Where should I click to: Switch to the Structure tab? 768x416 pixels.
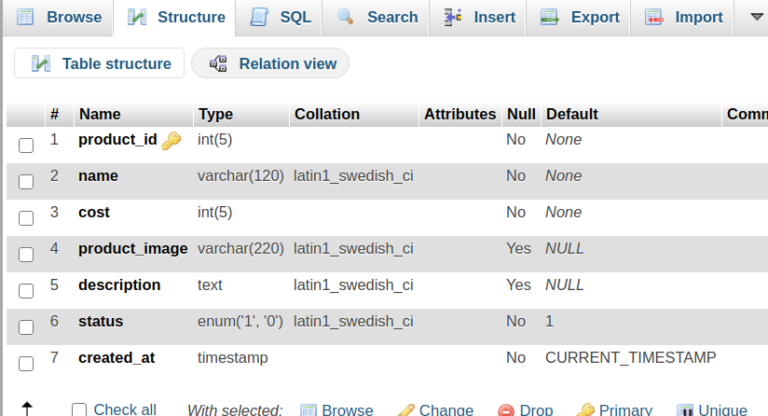click(175, 18)
